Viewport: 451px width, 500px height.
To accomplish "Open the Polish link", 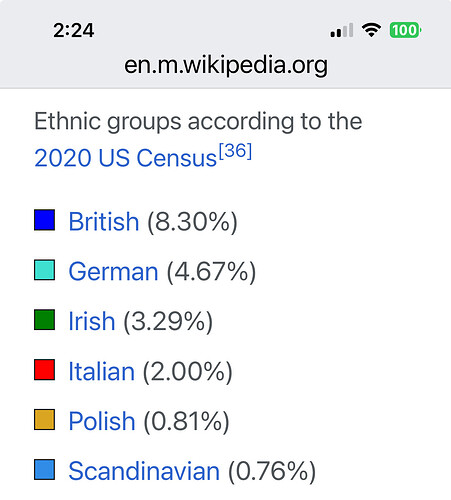I will pos(102,421).
